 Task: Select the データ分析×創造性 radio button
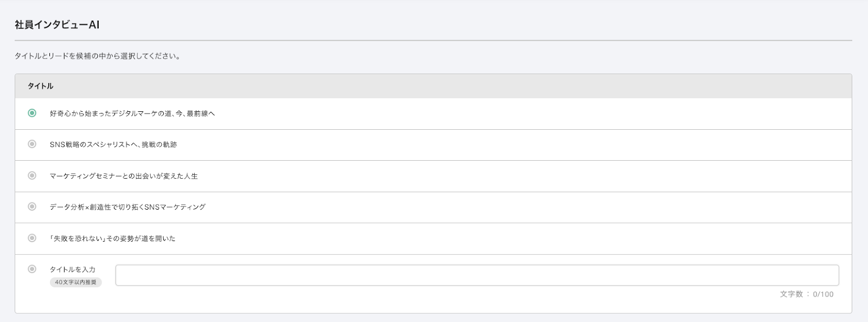(x=32, y=206)
